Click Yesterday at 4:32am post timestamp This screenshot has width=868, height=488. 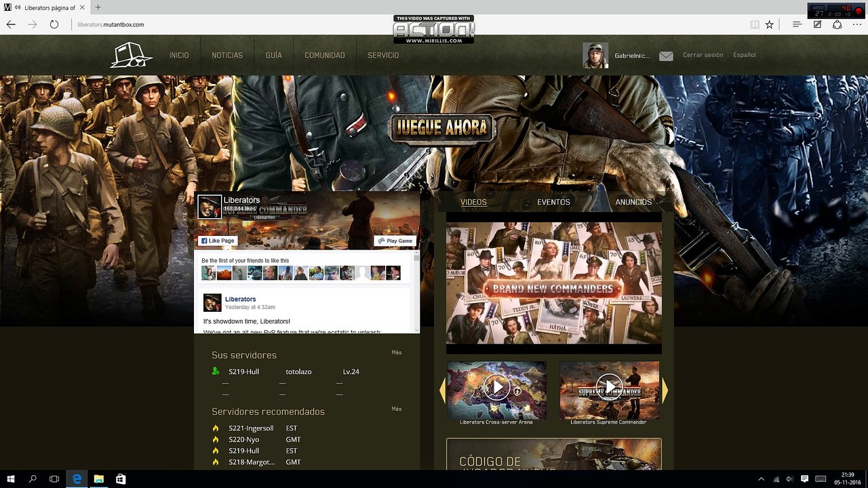coord(250,307)
